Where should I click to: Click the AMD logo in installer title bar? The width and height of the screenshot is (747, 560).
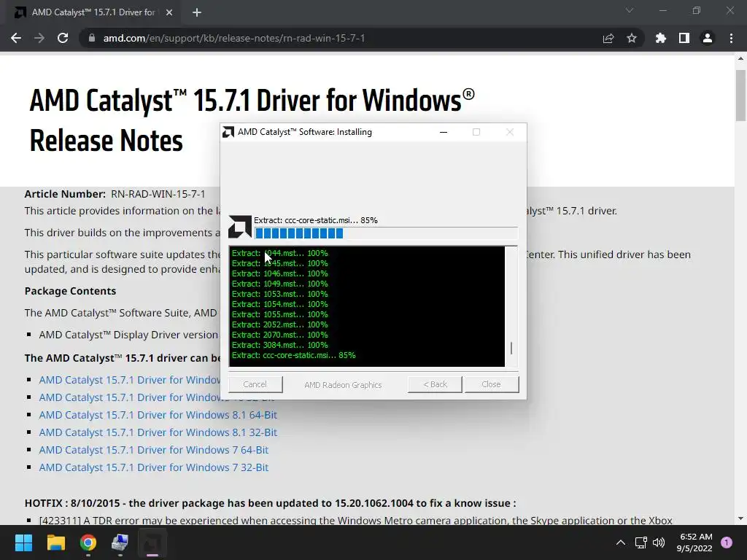click(228, 132)
